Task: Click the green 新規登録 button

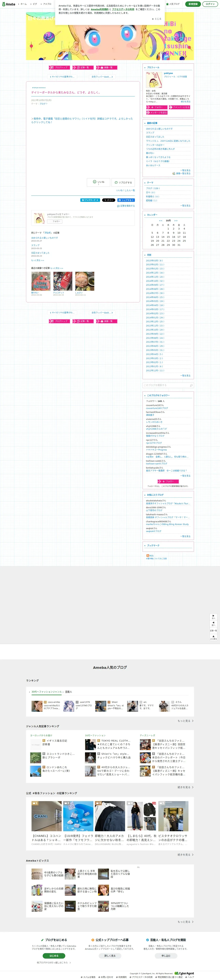Action: tap(193, 4)
